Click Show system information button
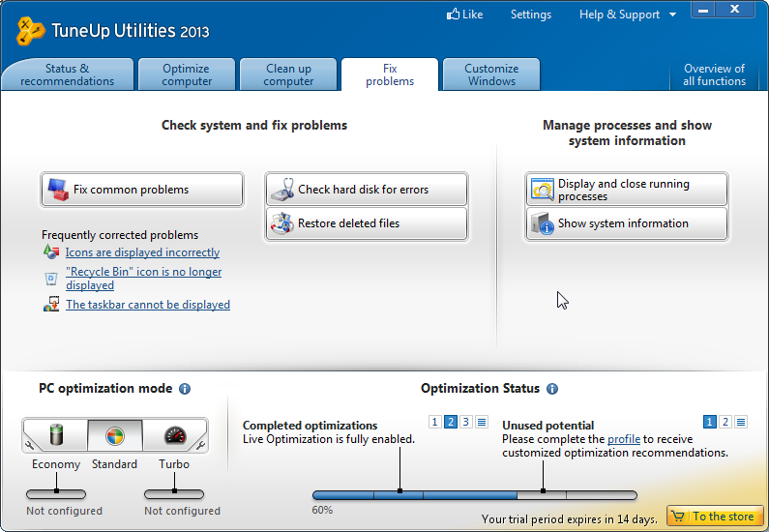 pos(626,223)
